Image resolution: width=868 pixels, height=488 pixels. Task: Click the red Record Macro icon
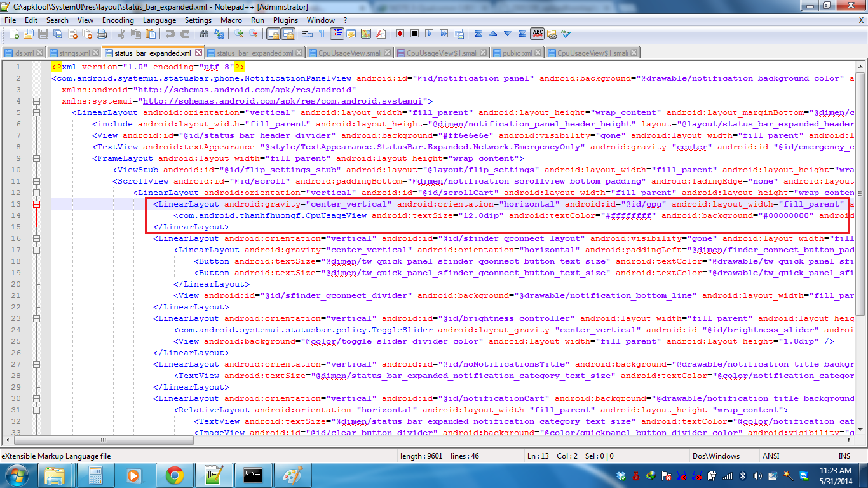(x=400, y=34)
